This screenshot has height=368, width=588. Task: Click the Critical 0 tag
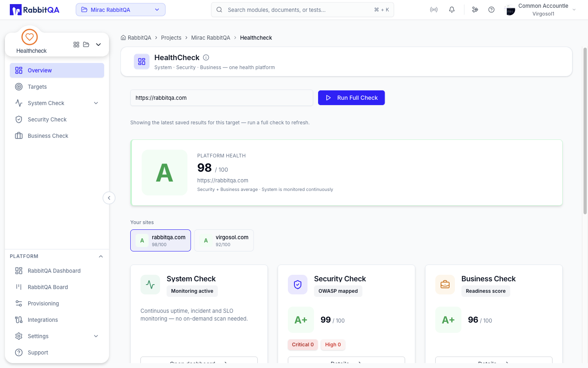(x=303, y=345)
